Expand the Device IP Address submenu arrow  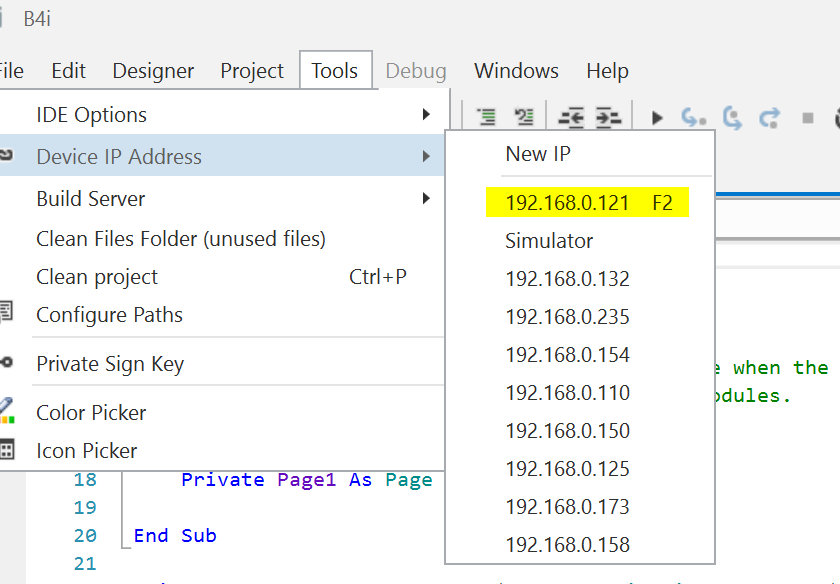click(427, 157)
